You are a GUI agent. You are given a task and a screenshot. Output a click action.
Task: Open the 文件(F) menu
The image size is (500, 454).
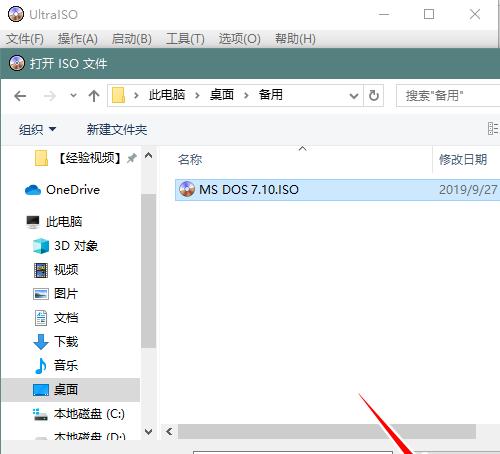click(x=25, y=39)
